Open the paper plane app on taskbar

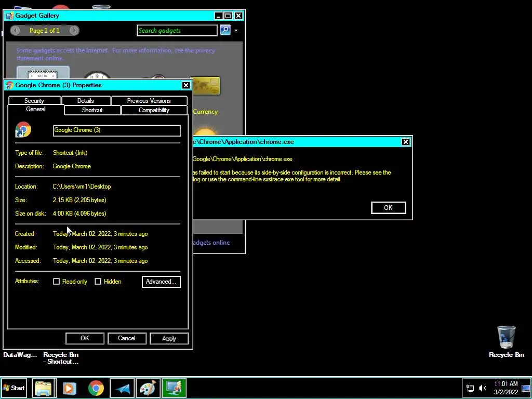click(x=122, y=388)
